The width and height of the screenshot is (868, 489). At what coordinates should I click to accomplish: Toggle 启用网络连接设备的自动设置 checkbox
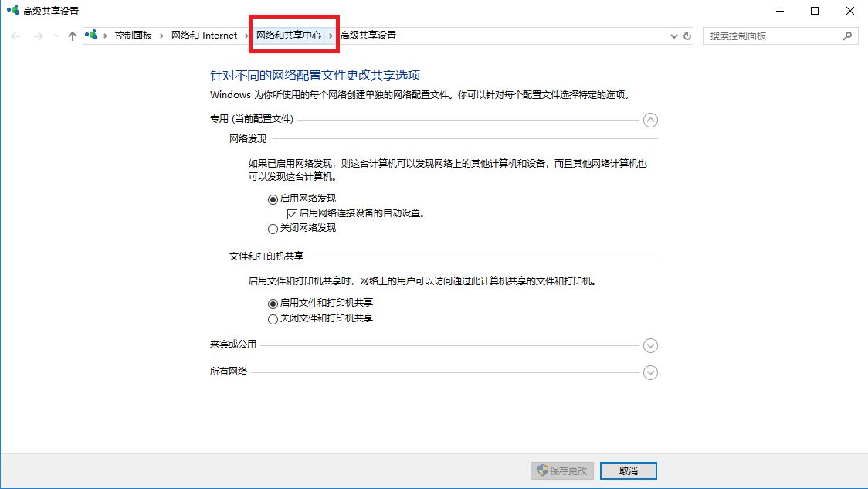coord(292,214)
